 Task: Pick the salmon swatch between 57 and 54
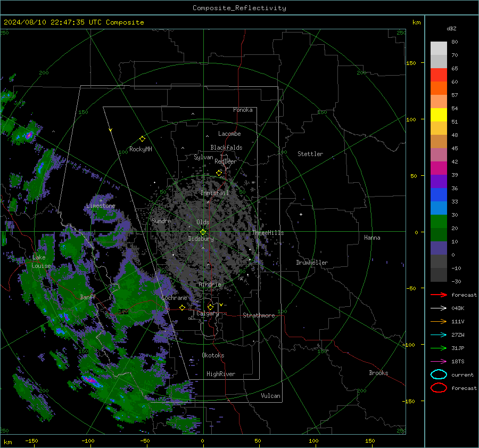point(439,102)
